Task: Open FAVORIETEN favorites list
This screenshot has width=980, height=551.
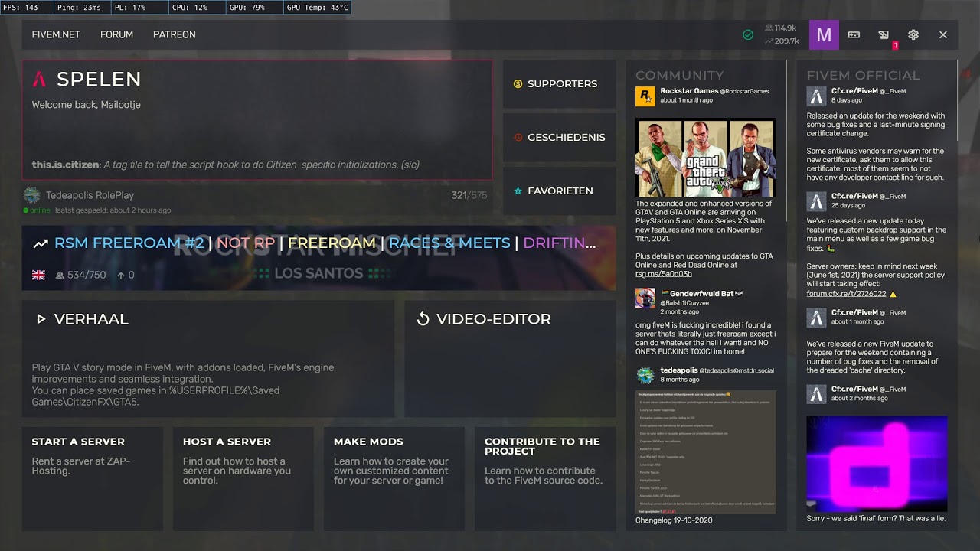Action: click(560, 191)
